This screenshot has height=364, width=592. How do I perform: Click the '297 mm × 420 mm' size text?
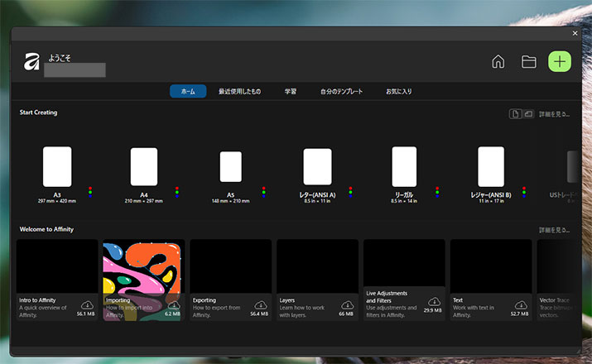click(x=57, y=201)
